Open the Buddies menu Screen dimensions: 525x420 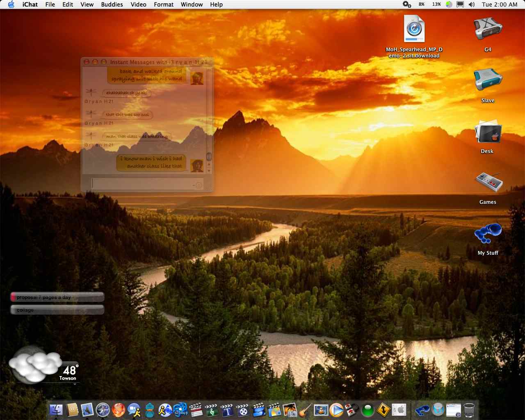pyautogui.click(x=112, y=5)
